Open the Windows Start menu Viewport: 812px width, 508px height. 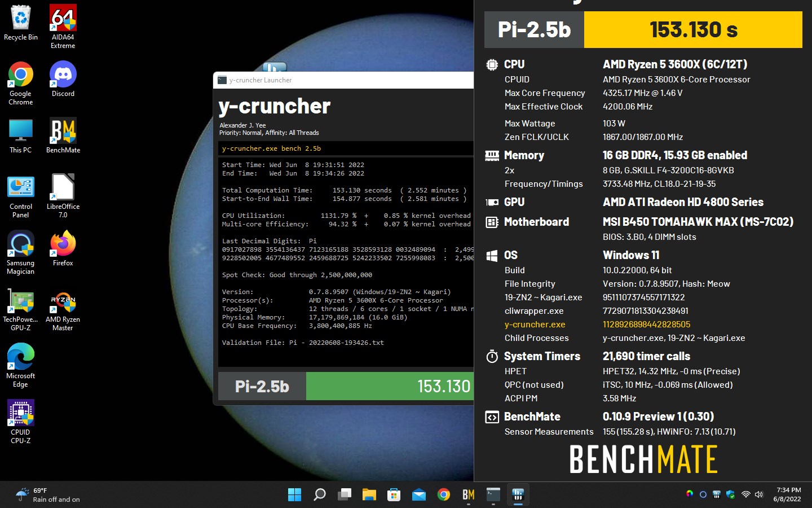[x=294, y=495]
